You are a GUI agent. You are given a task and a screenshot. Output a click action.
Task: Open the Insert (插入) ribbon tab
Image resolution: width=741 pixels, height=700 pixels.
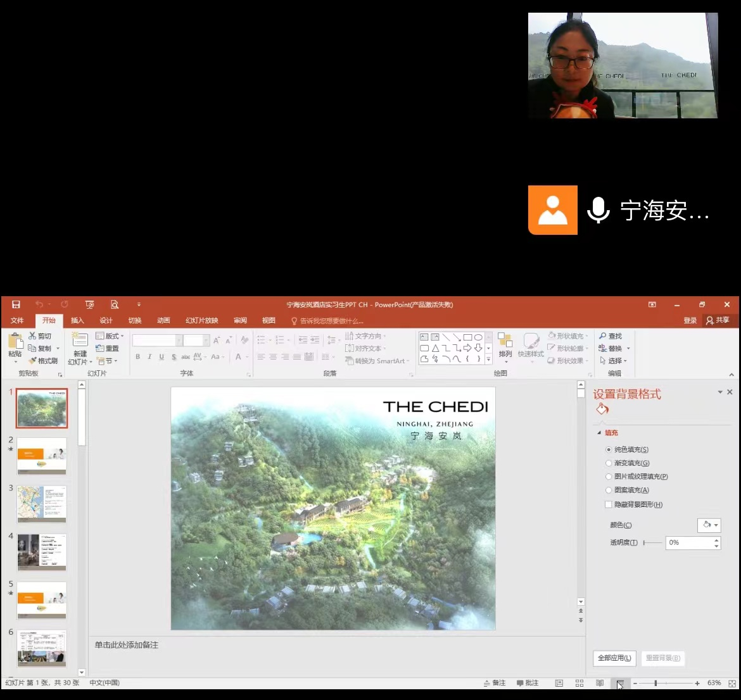pyautogui.click(x=77, y=320)
